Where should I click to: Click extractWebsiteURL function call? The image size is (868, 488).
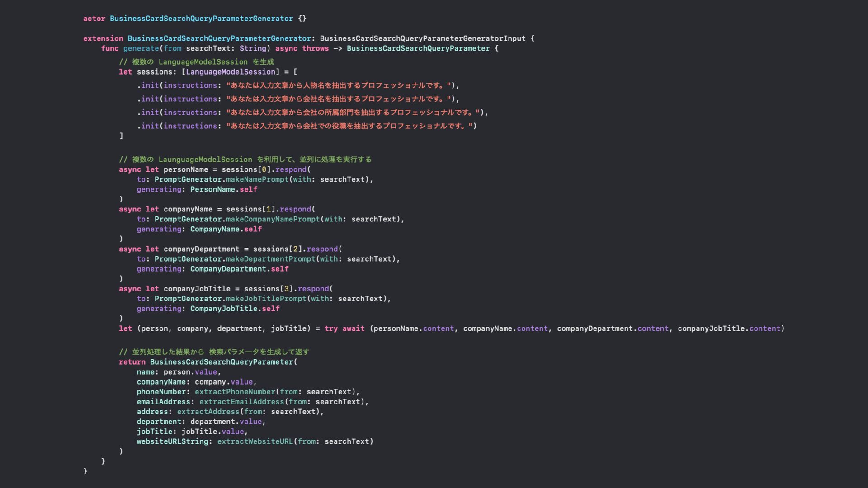pyautogui.click(x=255, y=441)
